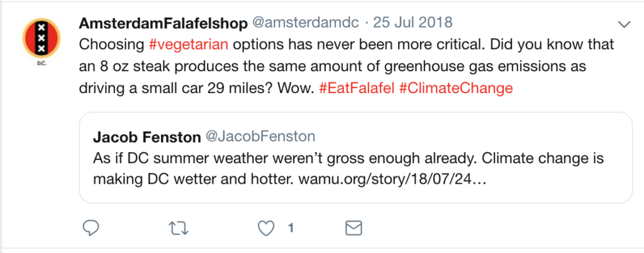
Task: Visit the AmsterdamFalafelshop account name
Action: 163,23
